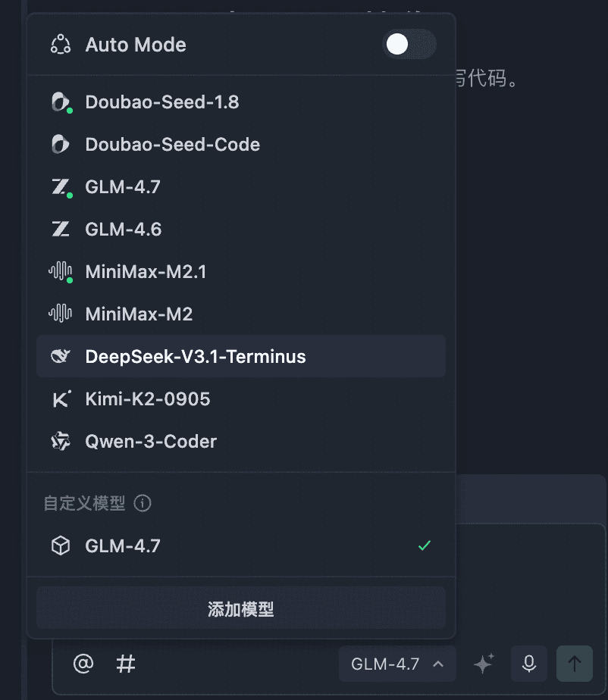Screen dimensions: 608x700
Task: Select the GLM-4.6 model
Action: pos(123,229)
